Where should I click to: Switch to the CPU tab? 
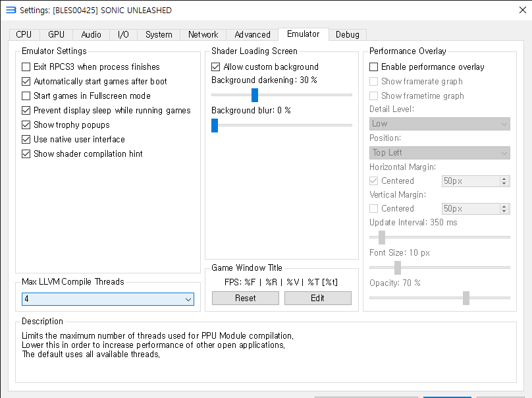click(x=24, y=35)
